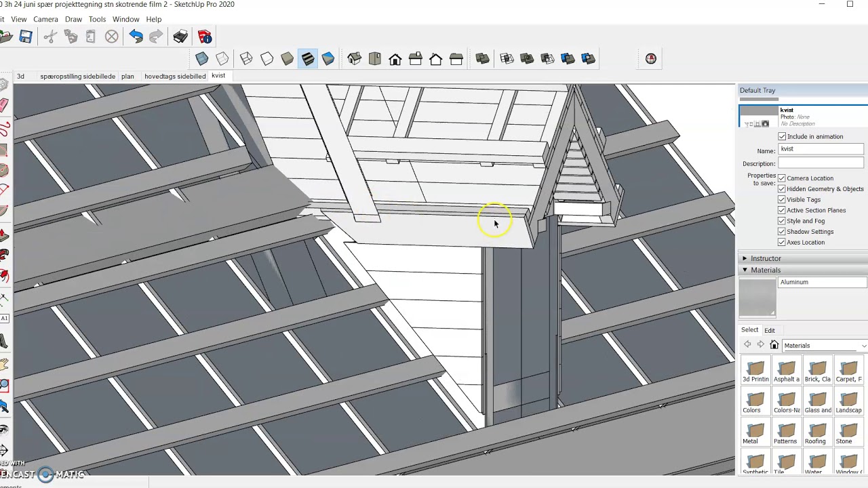Set Front standard view
868x488 pixels.
click(x=395, y=59)
